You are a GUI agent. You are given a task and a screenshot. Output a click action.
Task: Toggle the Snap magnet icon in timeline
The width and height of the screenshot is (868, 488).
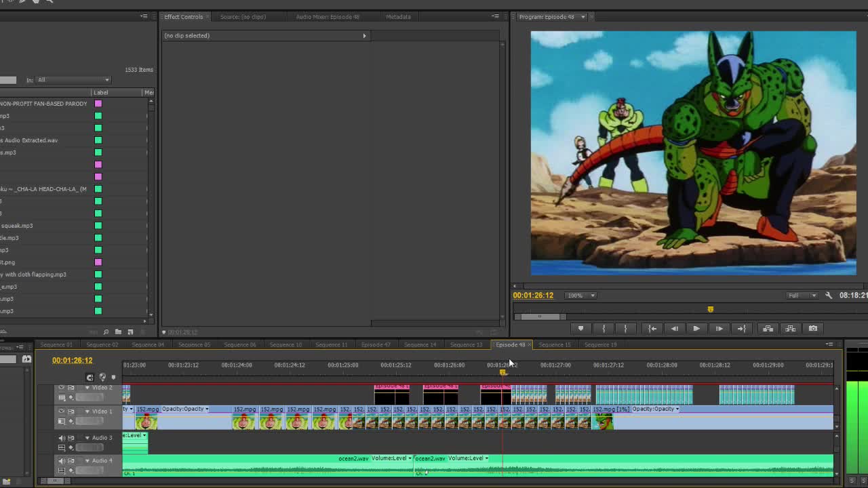click(90, 378)
